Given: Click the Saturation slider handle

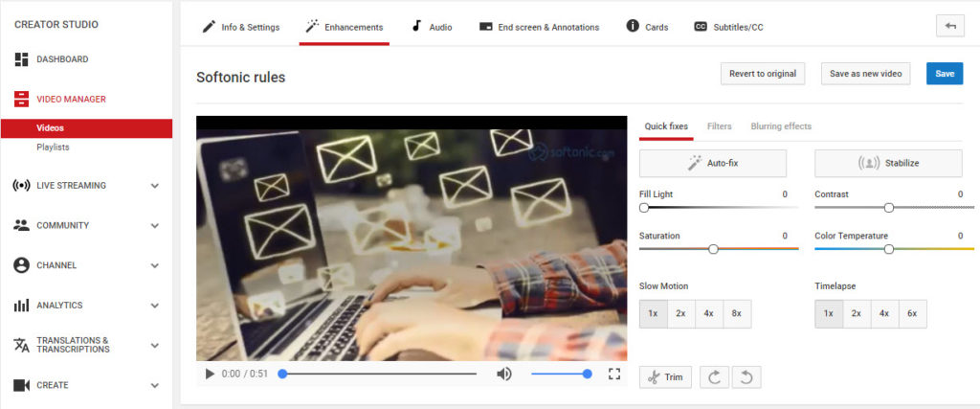Looking at the screenshot, I should (x=713, y=249).
